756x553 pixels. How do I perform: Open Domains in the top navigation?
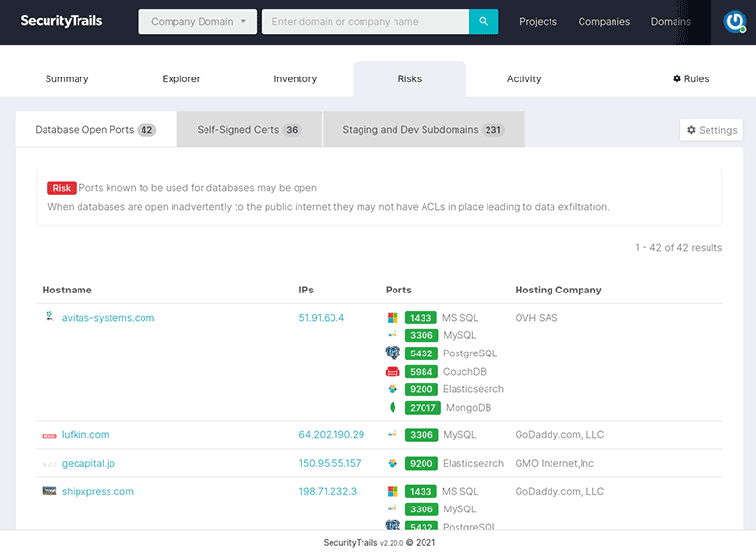671,21
